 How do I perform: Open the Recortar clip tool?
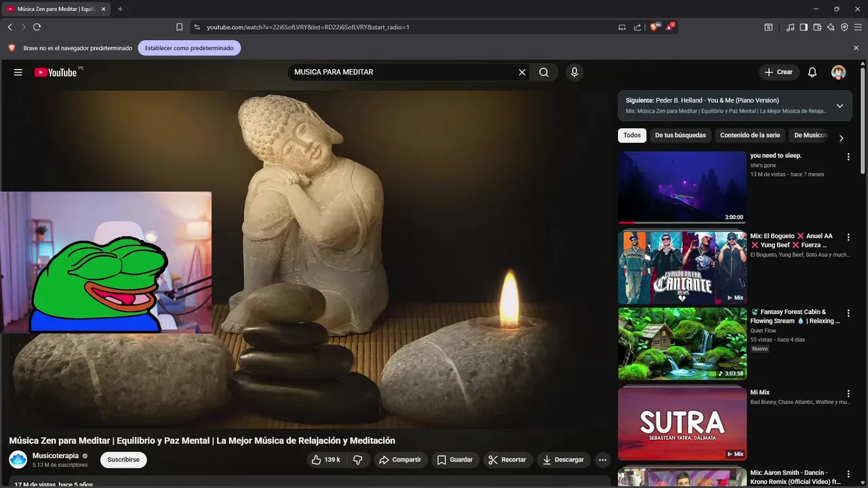[x=507, y=460]
